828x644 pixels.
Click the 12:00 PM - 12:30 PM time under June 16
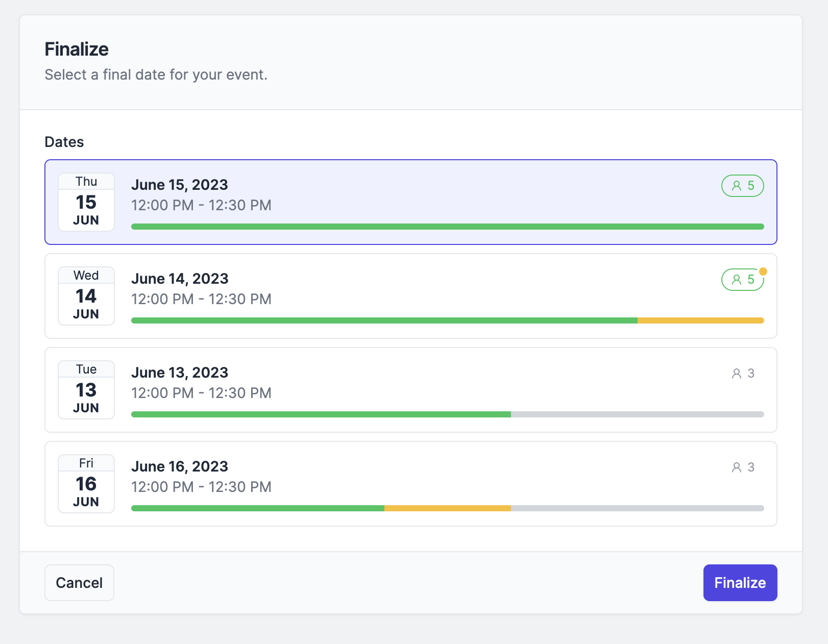coord(201,487)
